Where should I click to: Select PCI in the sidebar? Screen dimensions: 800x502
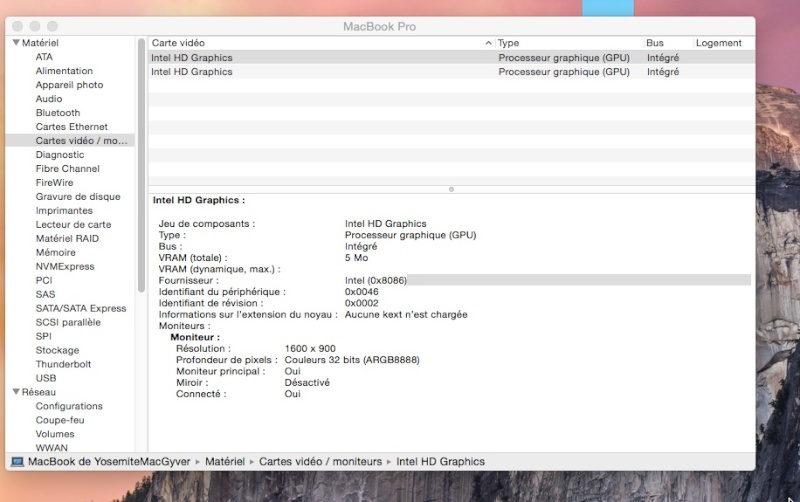(x=44, y=280)
